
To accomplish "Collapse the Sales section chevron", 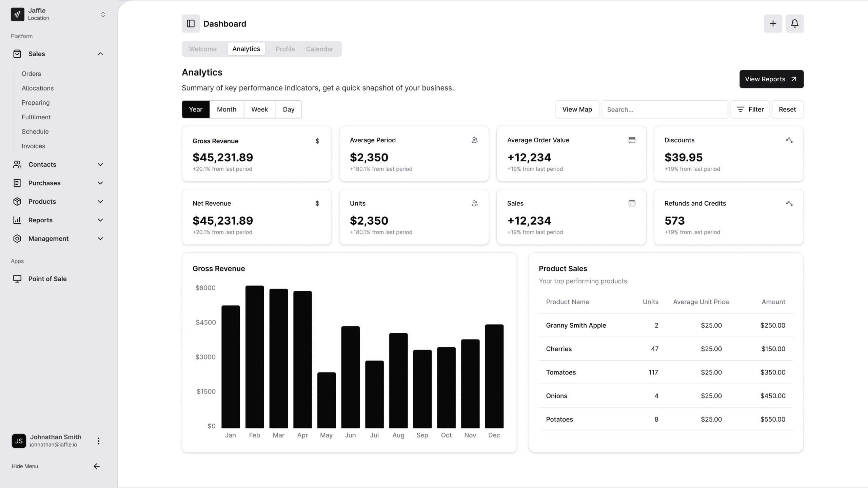I will pyautogui.click(x=100, y=54).
